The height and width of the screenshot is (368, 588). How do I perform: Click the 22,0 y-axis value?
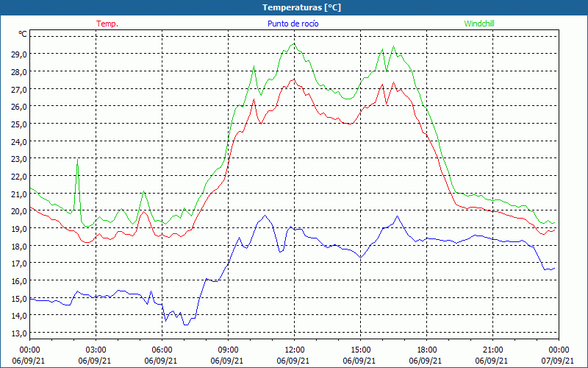point(19,177)
